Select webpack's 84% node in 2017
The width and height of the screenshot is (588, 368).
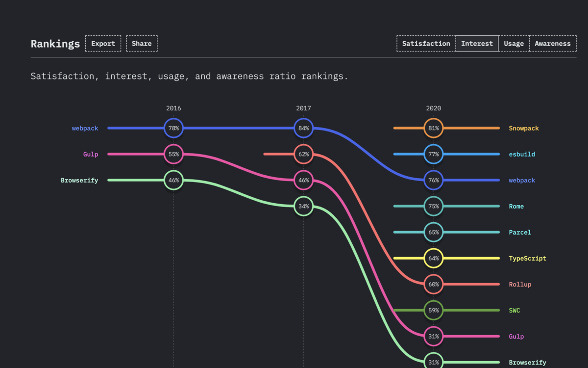coord(303,128)
